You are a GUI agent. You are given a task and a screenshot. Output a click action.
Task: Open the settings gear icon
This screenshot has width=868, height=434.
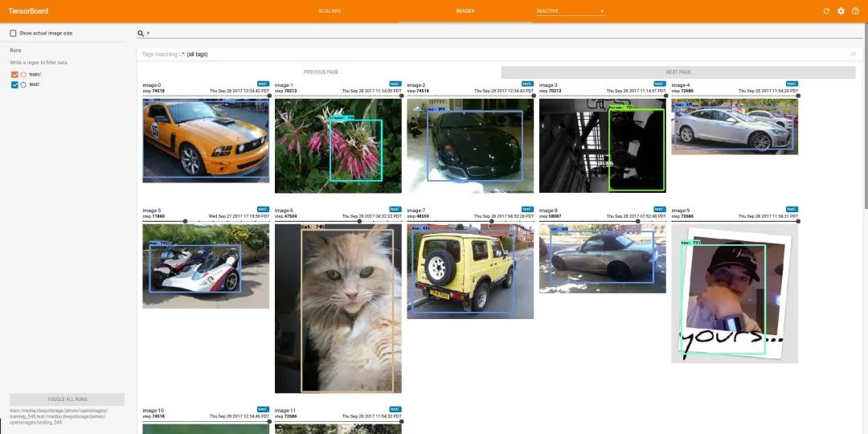(x=841, y=11)
